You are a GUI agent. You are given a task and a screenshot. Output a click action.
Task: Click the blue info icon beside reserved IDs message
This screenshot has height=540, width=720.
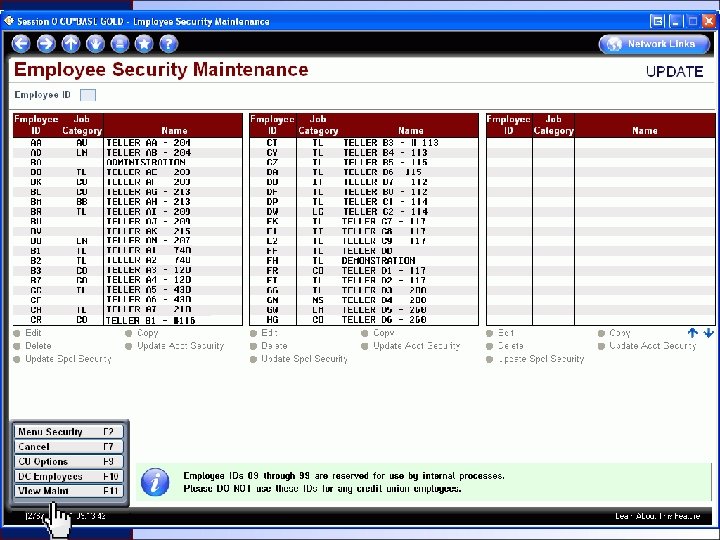pyautogui.click(x=155, y=482)
